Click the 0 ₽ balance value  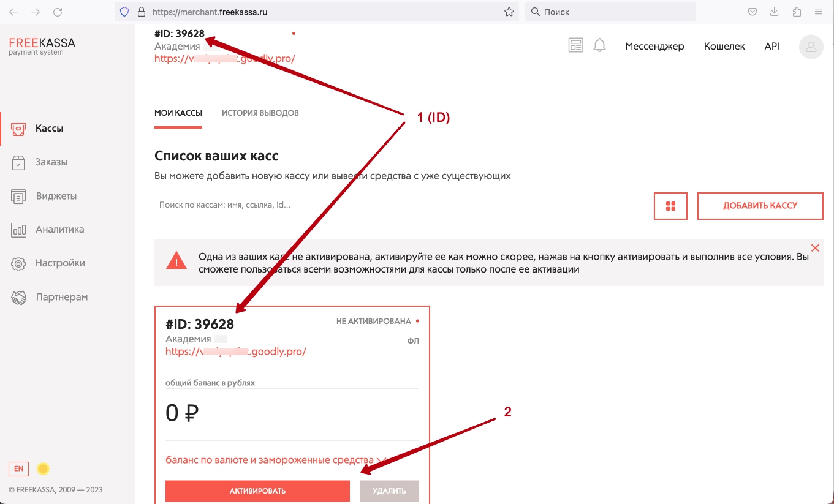(183, 413)
